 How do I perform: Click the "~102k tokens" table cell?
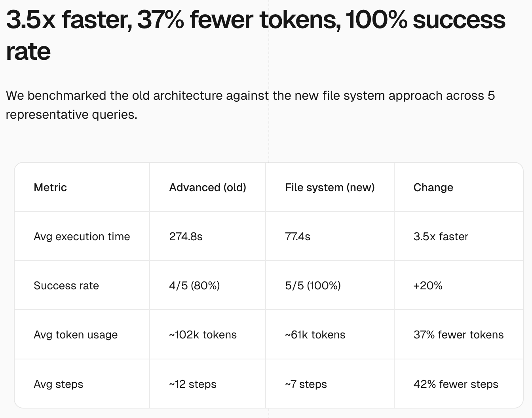(203, 334)
